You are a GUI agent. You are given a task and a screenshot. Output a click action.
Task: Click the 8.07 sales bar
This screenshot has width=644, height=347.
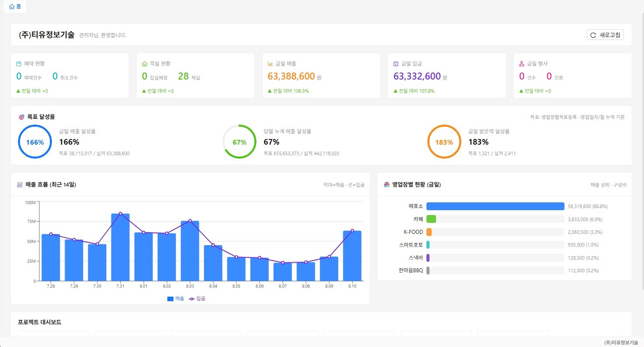click(x=283, y=272)
